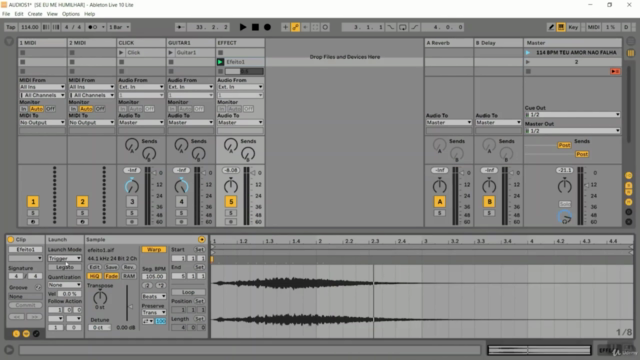Image resolution: width=640 pixels, height=360 pixels.
Task: Launch scene 2 in the Master track
Action: click(528, 62)
